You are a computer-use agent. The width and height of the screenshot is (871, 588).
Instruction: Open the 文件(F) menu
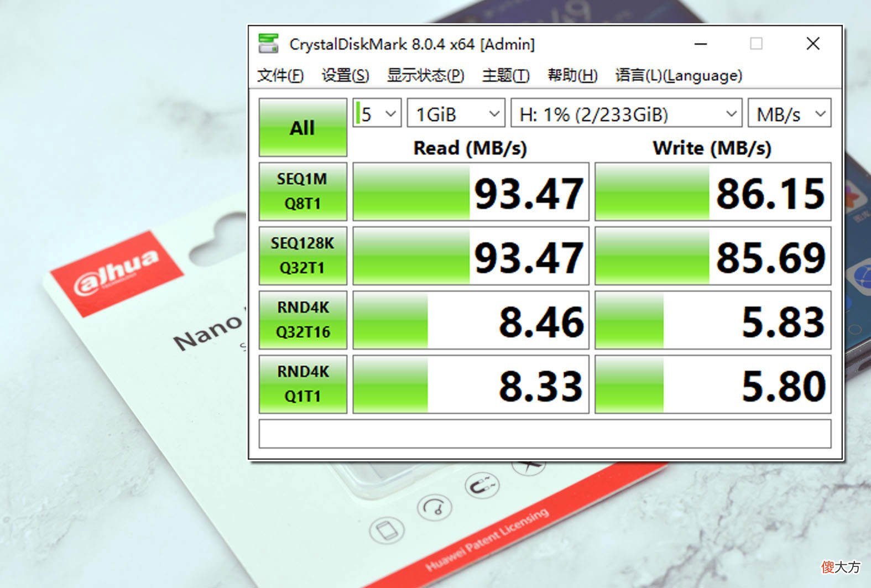(x=280, y=75)
